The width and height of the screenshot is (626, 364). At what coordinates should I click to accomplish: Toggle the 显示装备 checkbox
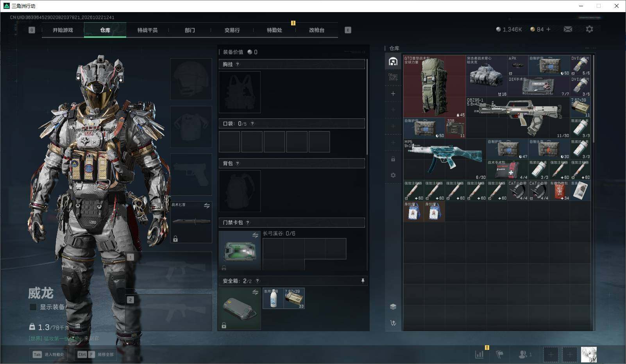(x=33, y=307)
